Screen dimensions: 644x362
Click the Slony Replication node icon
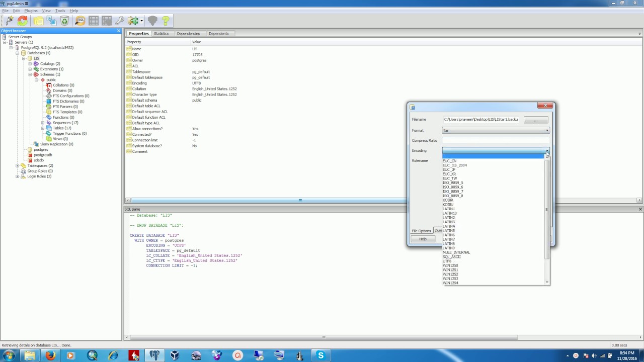[x=36, y=144]
